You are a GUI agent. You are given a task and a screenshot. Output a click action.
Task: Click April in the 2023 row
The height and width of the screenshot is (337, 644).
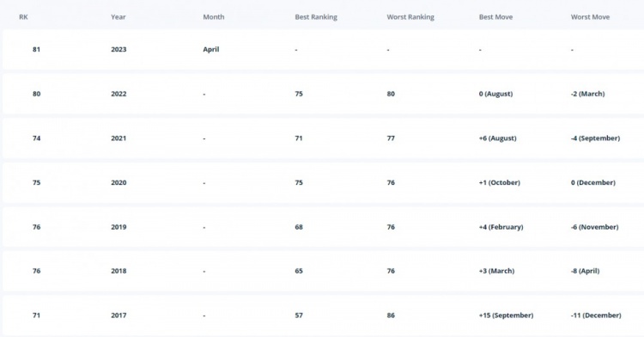click(x=211, y=49)
